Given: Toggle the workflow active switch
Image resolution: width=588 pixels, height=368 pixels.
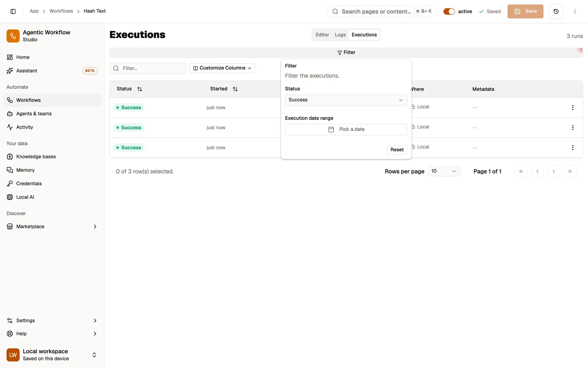Looking at the screenshot, I should click(449, 11).
